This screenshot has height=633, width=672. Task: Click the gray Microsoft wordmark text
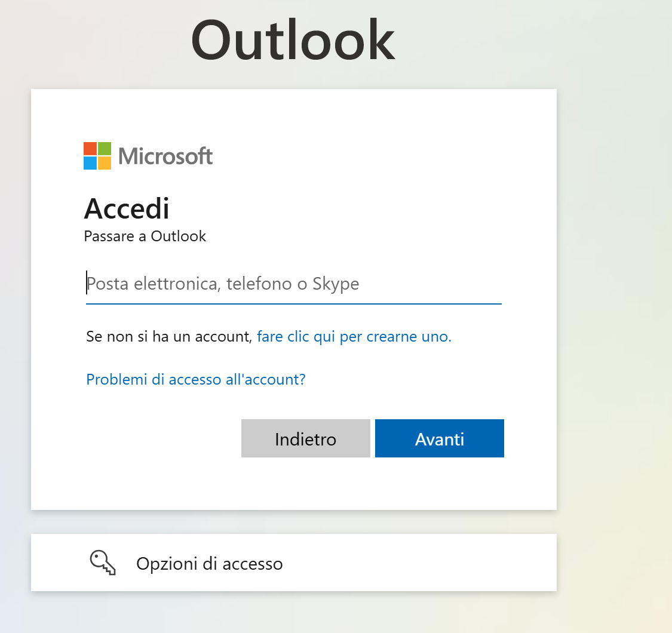165,156
